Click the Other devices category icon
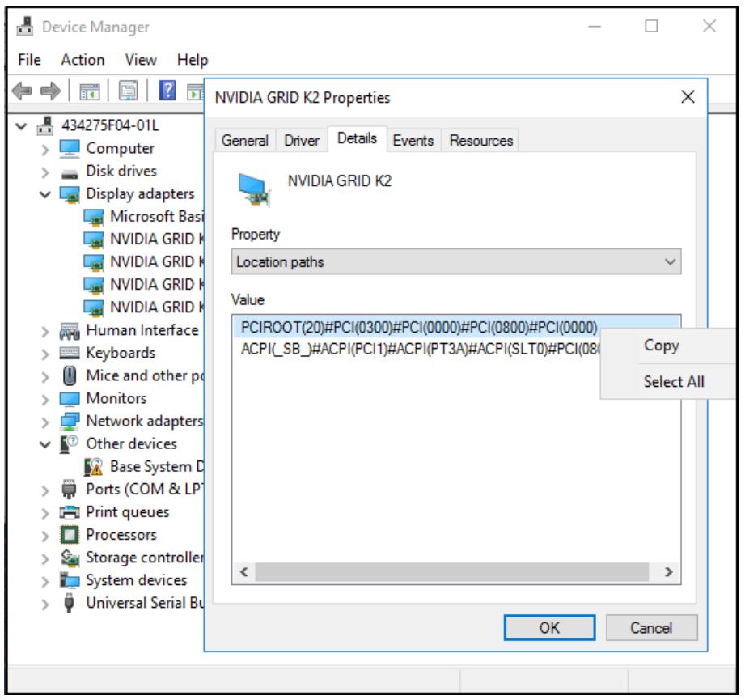This screenshot has height=700, width=745. pyautogui.click(x=70, y=443)
